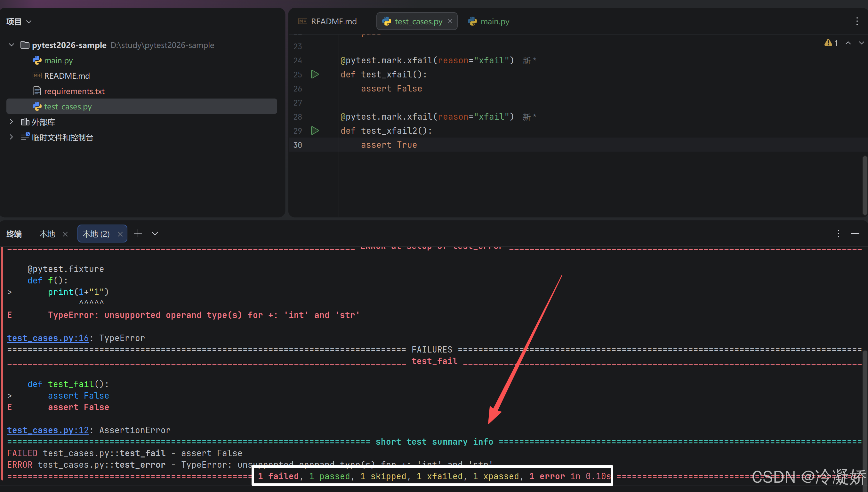Screen dimensions: 868x492
Task: Switch to the 本地 (2) terminal tab
Action: tap(96, 234)
